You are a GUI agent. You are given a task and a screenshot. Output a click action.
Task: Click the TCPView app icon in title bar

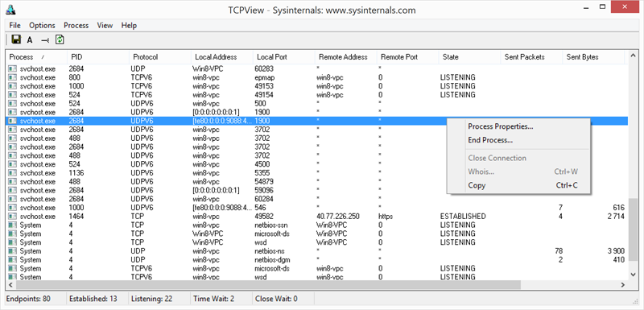pos(12,9)
